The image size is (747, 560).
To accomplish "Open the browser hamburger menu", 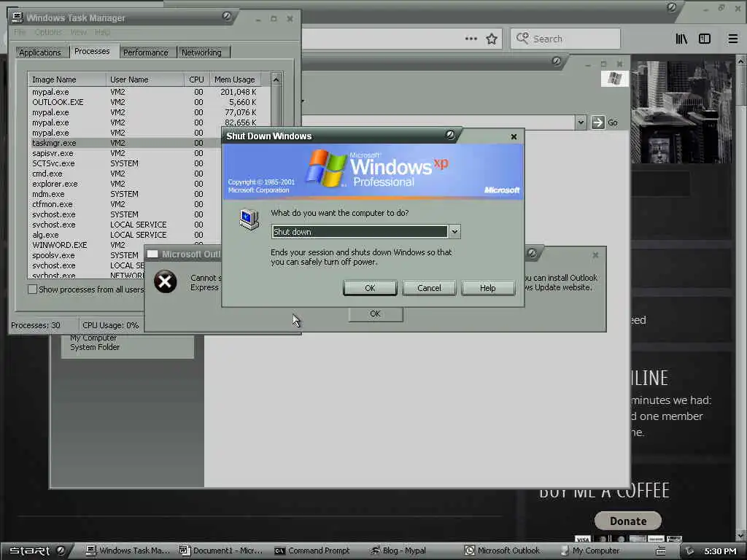I will tap(732, 39).
